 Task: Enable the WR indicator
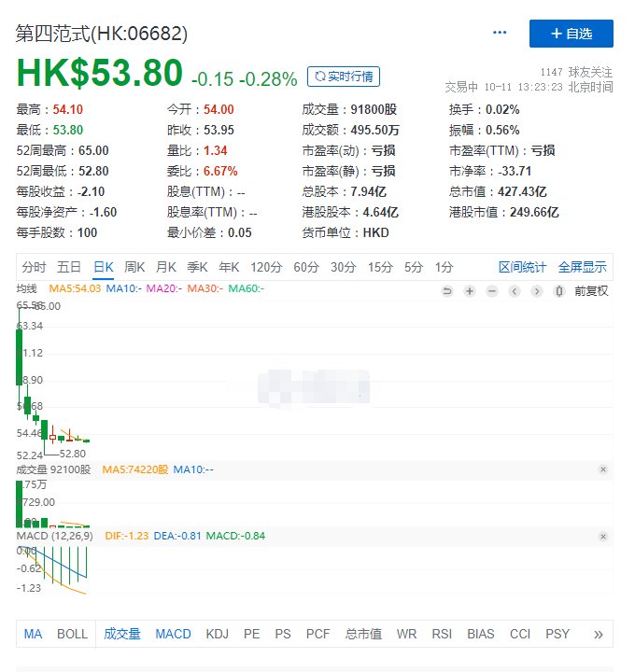(406, 634)
